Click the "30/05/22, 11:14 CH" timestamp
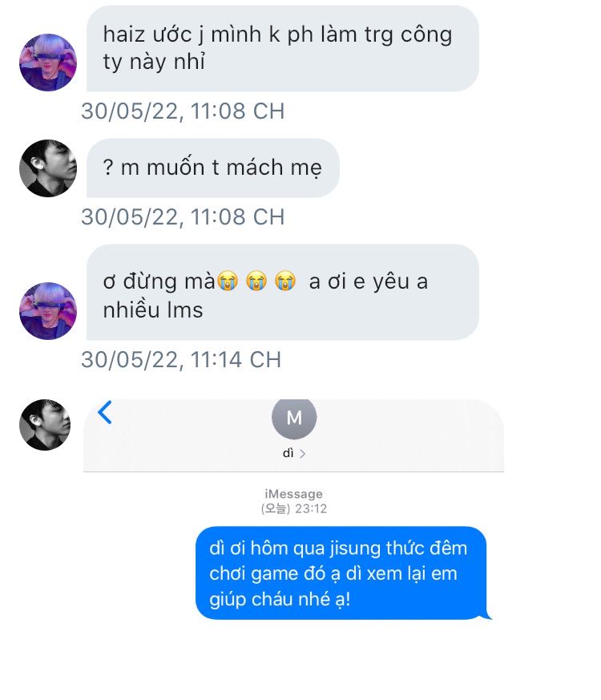Image resolution: width=601 pixels, height=700 pixels. [x=181, y=360]
